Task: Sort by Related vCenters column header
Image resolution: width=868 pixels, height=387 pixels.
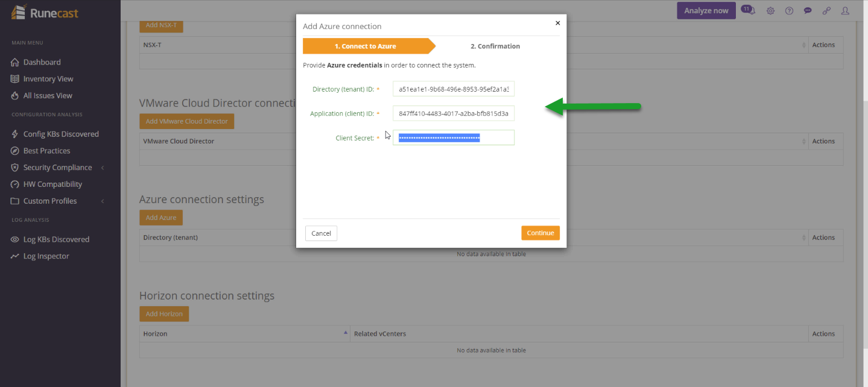Action: [x=579, y=333]
